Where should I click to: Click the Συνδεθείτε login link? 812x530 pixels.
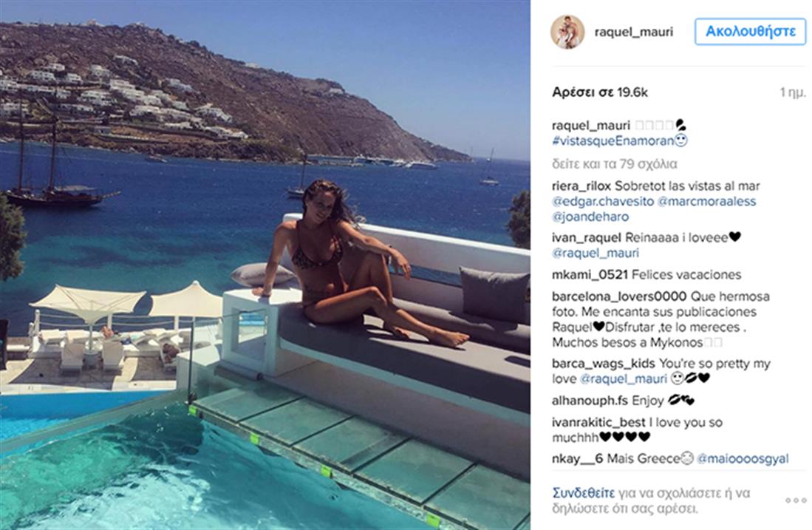point(584,493)
